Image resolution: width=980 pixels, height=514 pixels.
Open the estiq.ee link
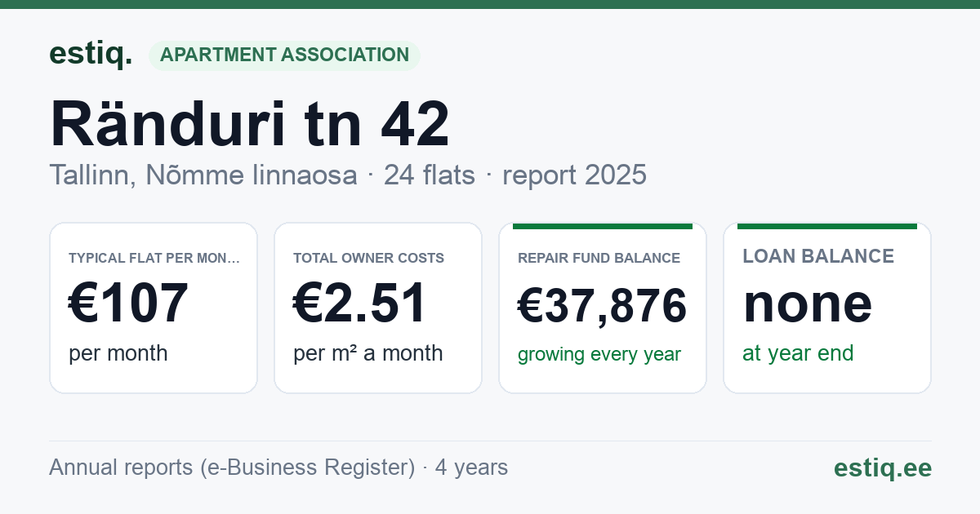(x=882, y=467)
